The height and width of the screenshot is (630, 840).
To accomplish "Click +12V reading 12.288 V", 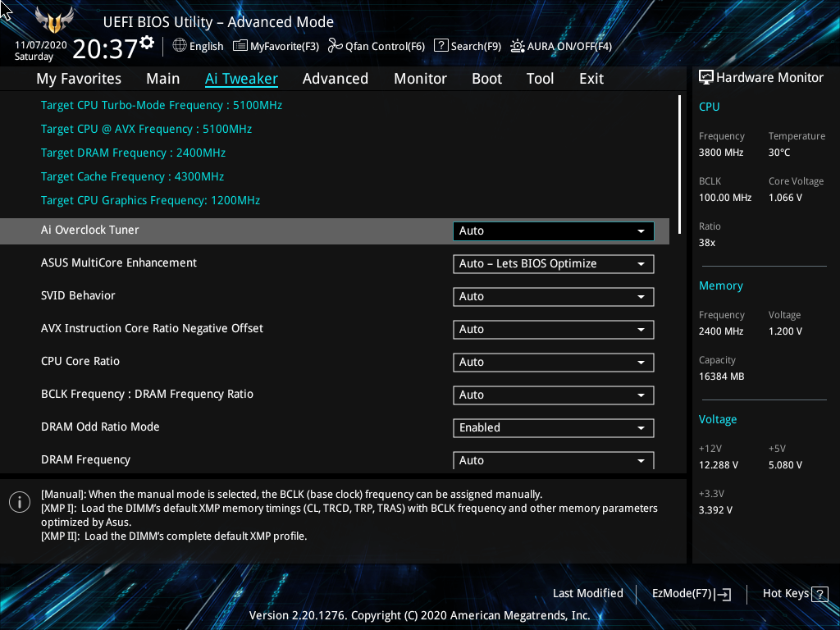I will click(719, 465).
